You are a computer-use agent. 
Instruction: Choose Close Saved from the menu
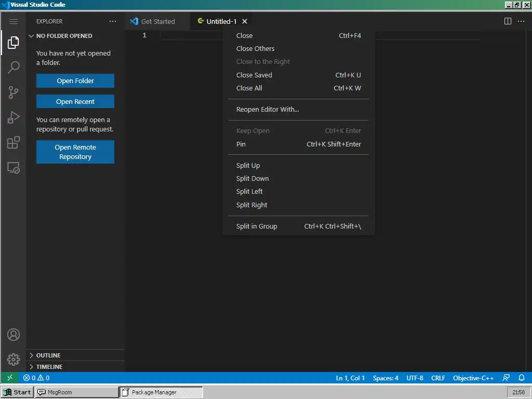click(x=299, y=75)
